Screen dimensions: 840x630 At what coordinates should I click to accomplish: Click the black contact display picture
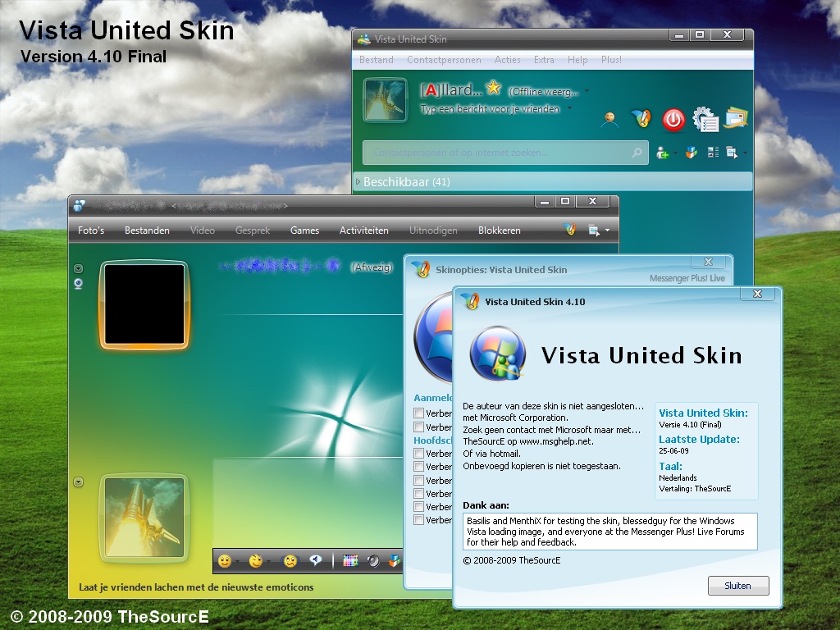tap(144, 304)
